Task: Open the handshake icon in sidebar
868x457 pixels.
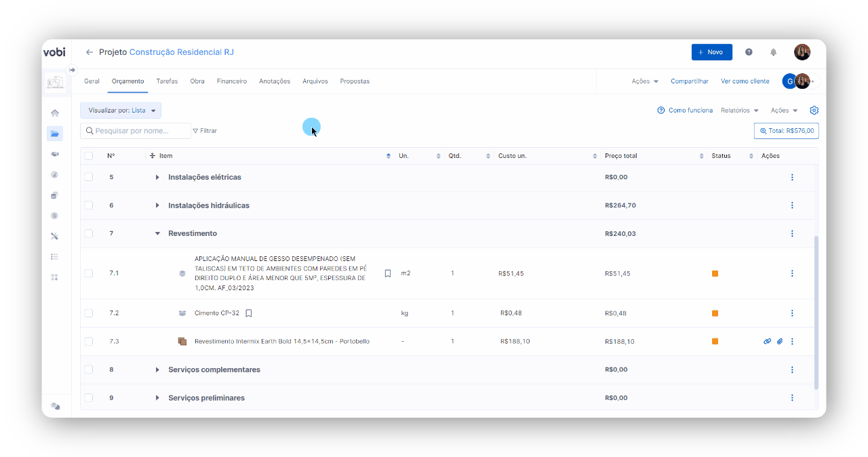Action: click(x=55, y=154)
